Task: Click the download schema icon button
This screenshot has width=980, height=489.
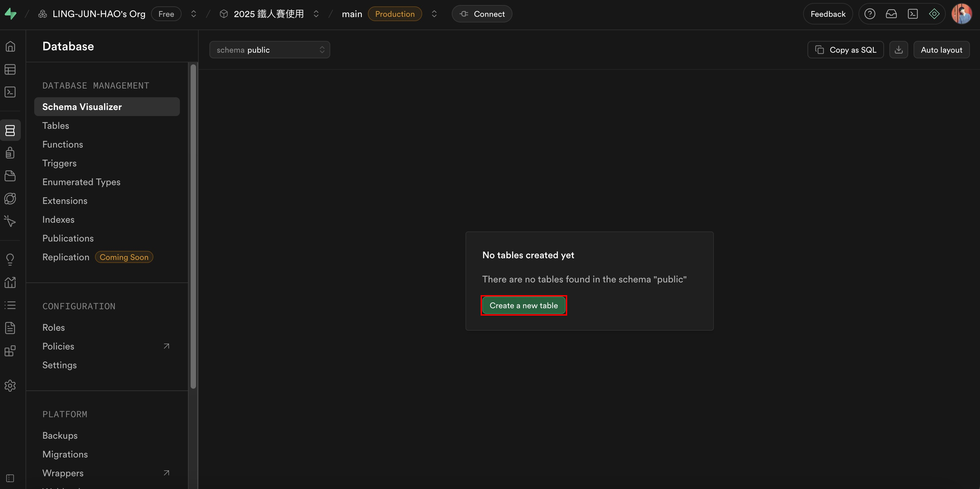Action: (898, 50)
